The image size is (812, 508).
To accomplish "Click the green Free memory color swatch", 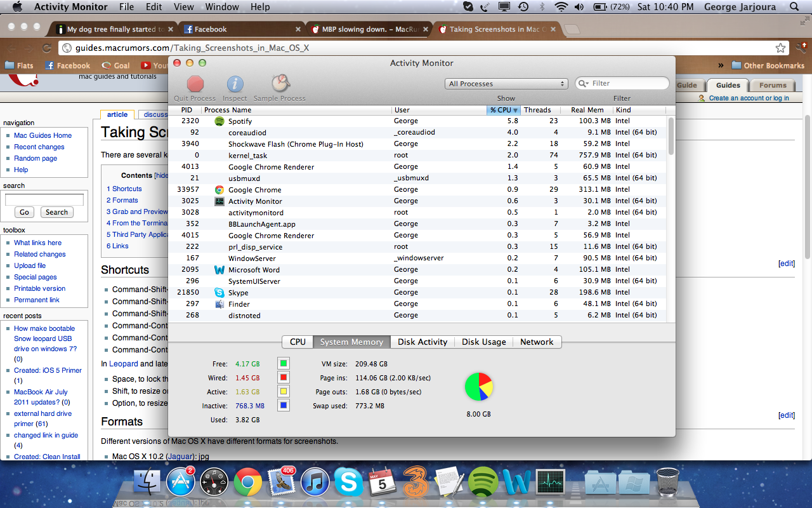I will click(x=284, y=363).
